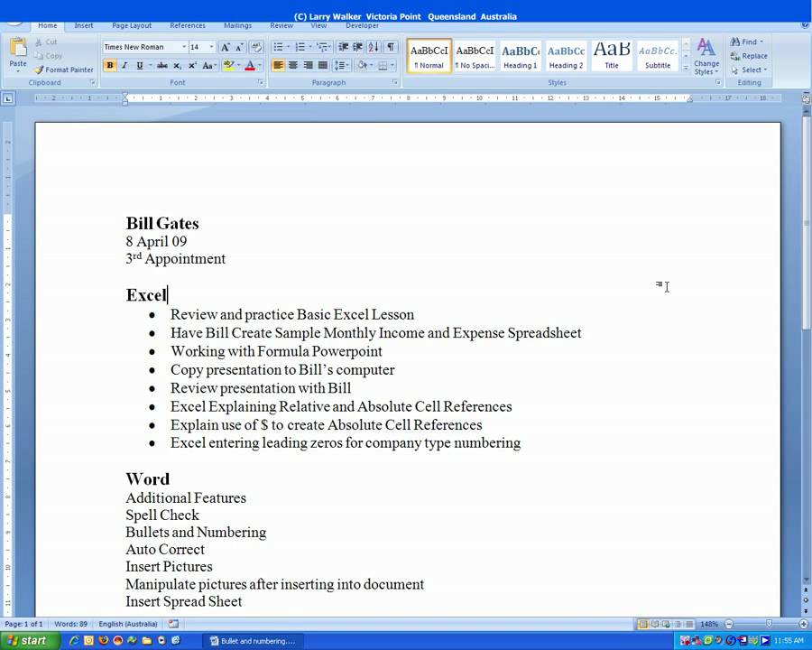
Task: Click Bullet and numbering taskbar button
Action: pyautogui.click(x=254, y=641)
